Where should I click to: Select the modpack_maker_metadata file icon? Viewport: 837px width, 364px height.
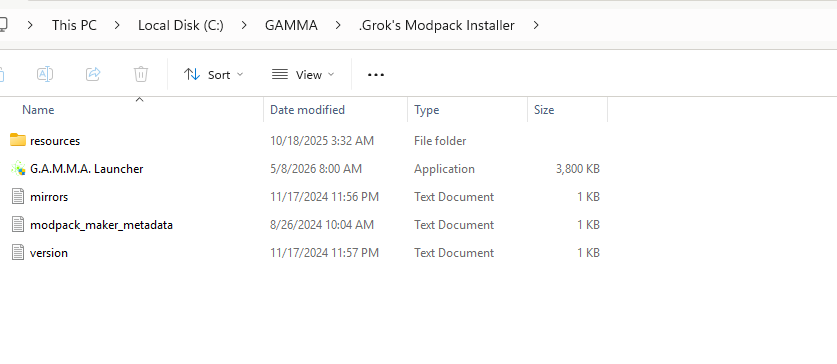pyautogui.click(x=18, y=224)
